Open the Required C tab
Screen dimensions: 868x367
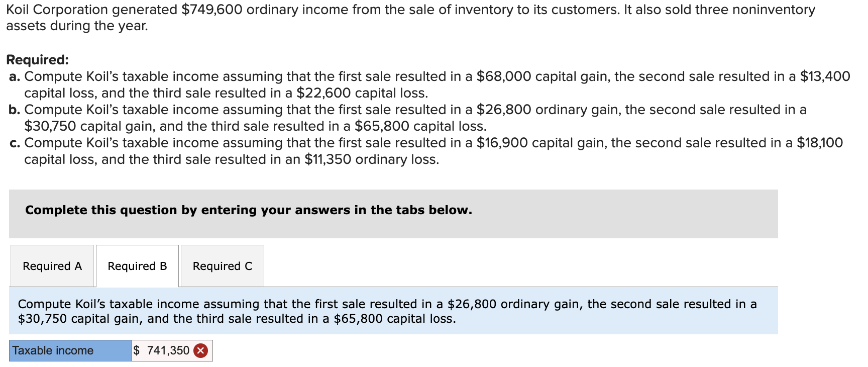(x=223, y=265)
